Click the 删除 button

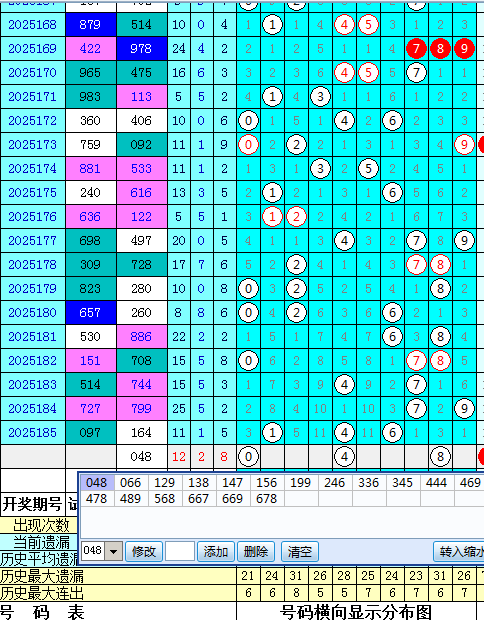pos(256,551)
